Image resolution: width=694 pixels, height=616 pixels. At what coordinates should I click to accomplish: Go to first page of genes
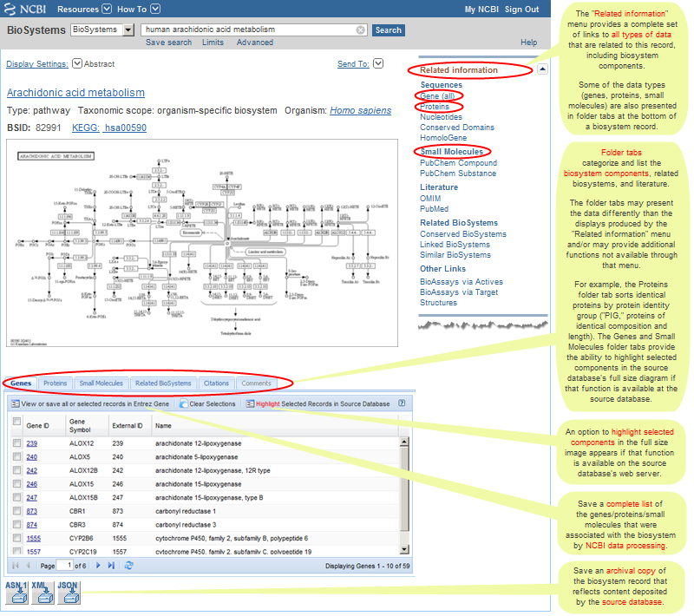click(x=16, y=565)
